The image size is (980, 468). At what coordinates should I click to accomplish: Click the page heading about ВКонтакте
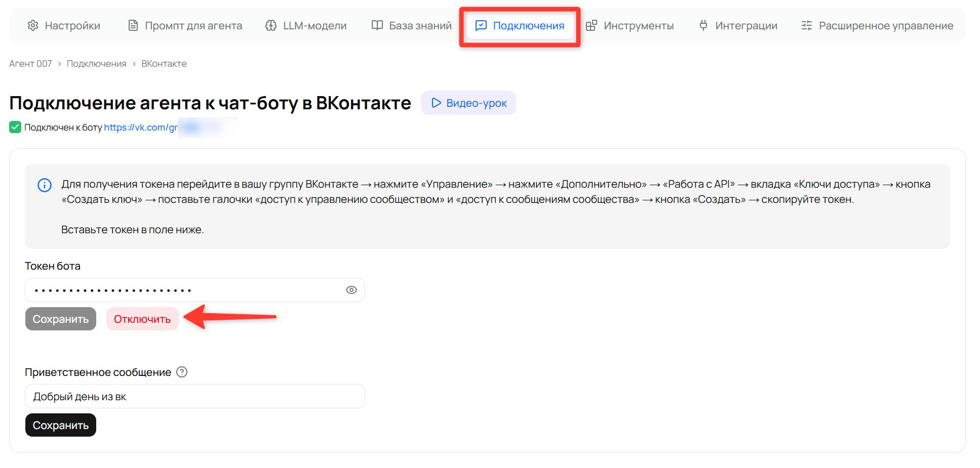[x=210, y=103]
